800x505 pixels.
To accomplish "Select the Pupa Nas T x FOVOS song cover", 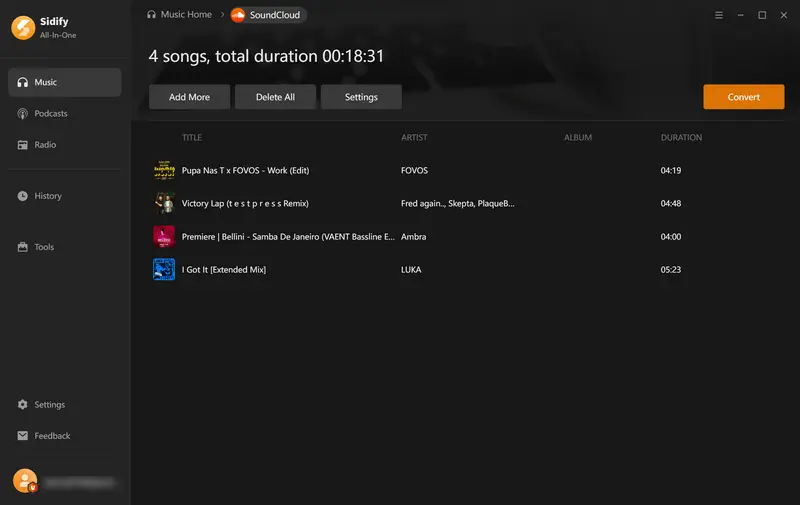I will pos(164,170).
